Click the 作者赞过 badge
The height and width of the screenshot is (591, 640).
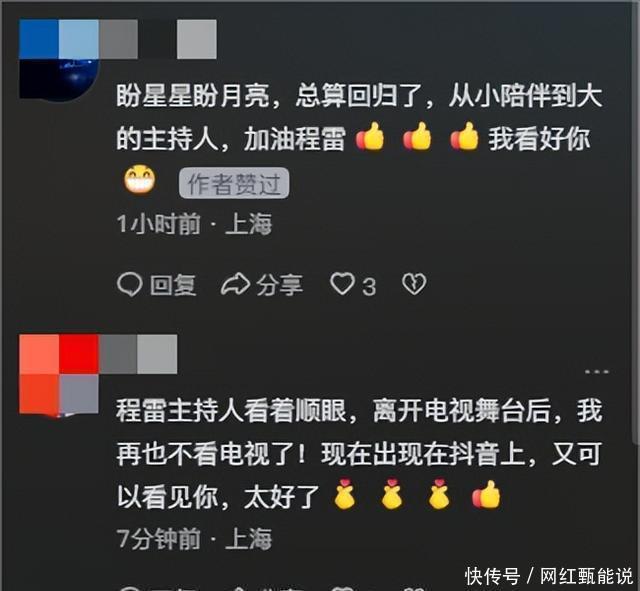(x=234, y=183)
